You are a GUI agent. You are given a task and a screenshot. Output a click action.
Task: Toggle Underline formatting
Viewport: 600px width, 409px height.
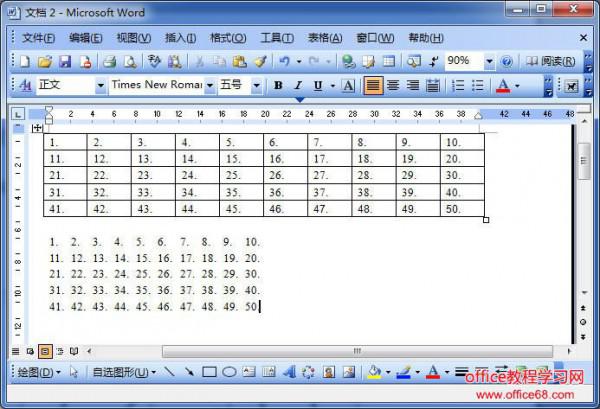pyautogui.click(x=318, y=85)
